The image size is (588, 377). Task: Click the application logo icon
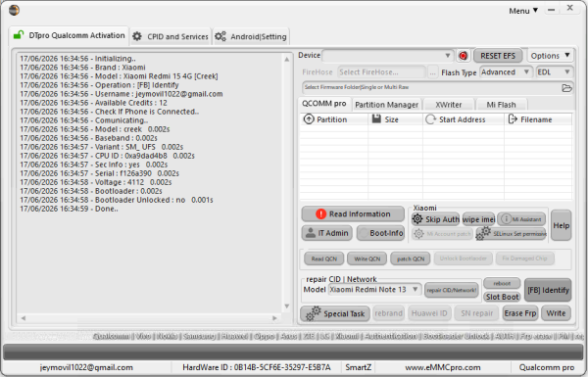tap(15, 10)
